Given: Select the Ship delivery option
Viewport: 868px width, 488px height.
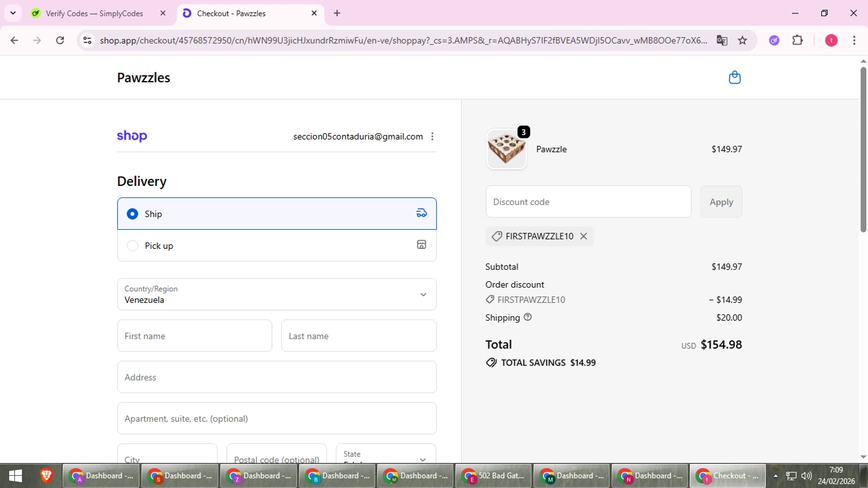Looking at the screenshot, I should 277,214.
